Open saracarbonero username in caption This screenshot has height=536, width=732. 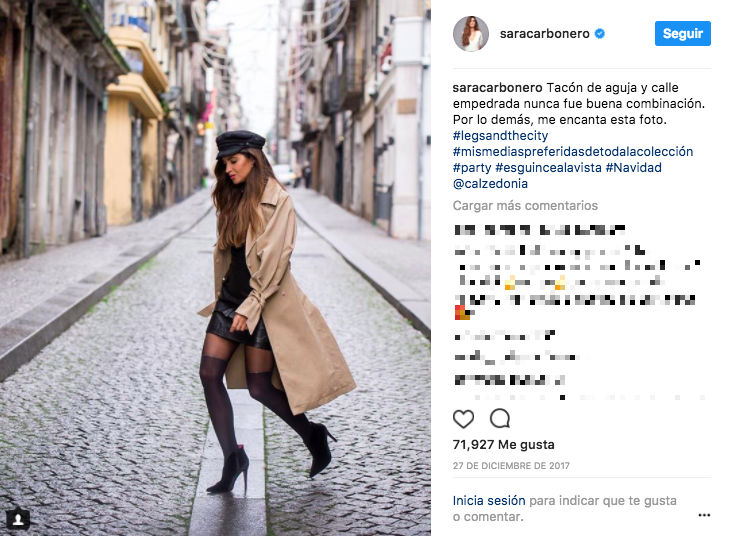pyautogui.click(x=497, y=88)
